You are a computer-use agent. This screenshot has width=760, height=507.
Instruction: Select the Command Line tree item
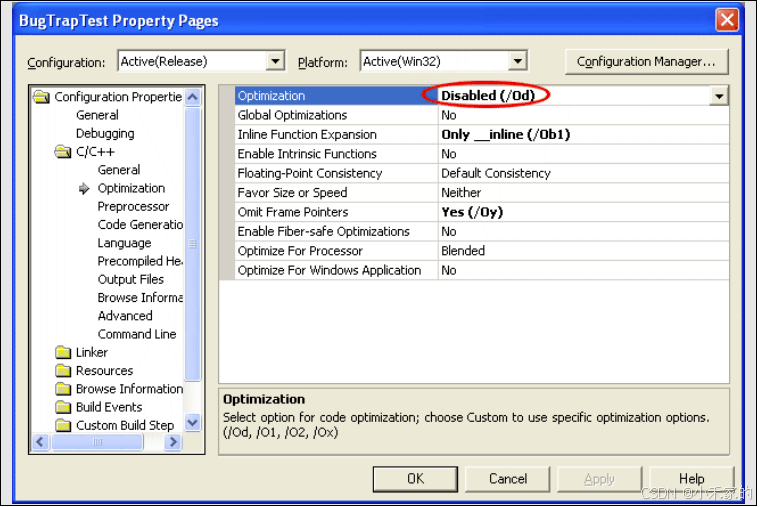point(137,334)
